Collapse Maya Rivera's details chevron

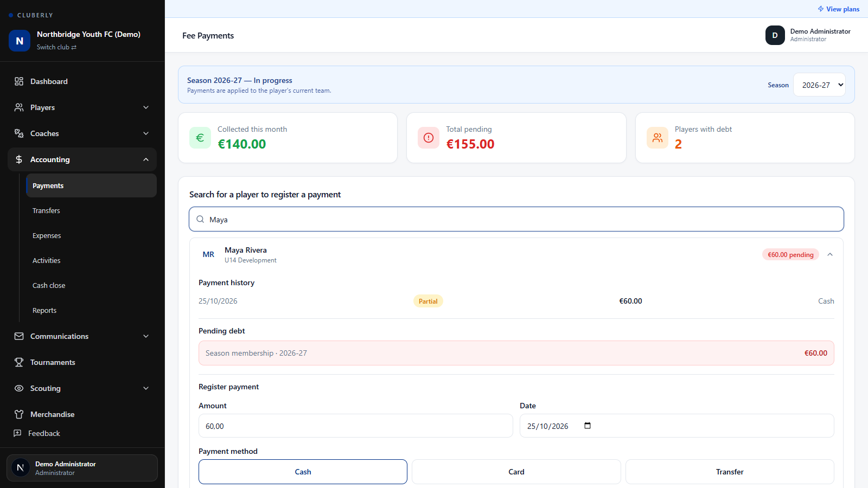tap(830, 254)
